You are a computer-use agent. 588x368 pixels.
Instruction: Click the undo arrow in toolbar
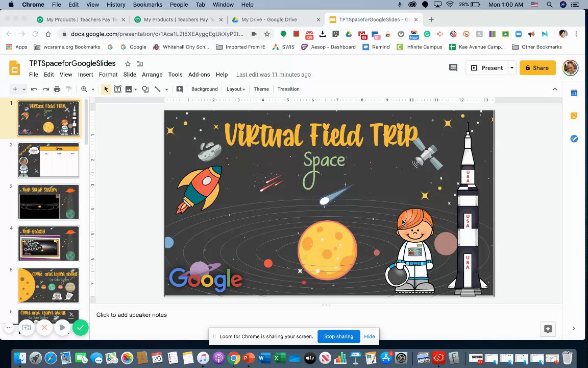(x=34, y=89)
